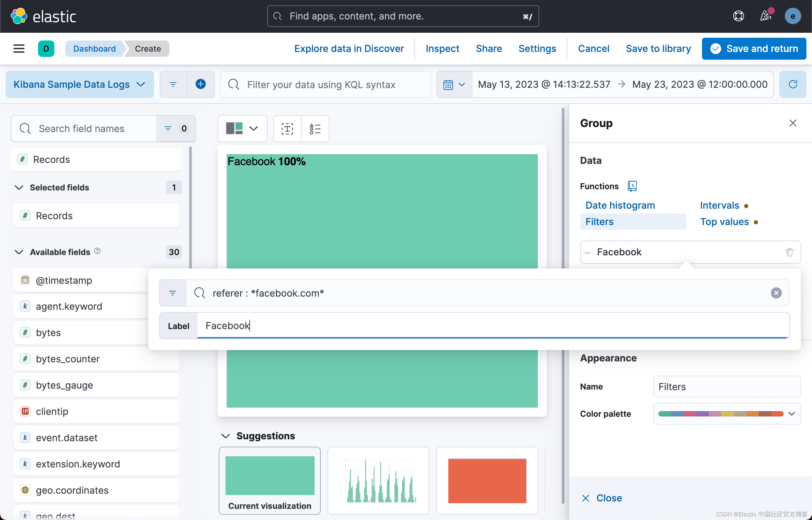Click the Name field containing Filters

[727, 387]
